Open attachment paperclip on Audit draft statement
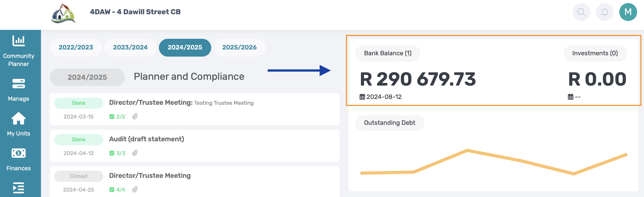644x197 pixels. (135, 153)
